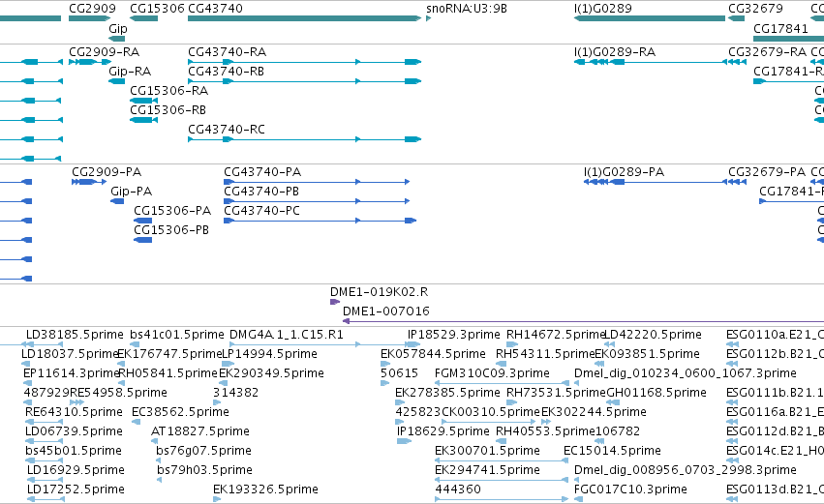Select EST GH01168.5prime
The width and height of the screenshot is (824, 504).
point(656,393)
